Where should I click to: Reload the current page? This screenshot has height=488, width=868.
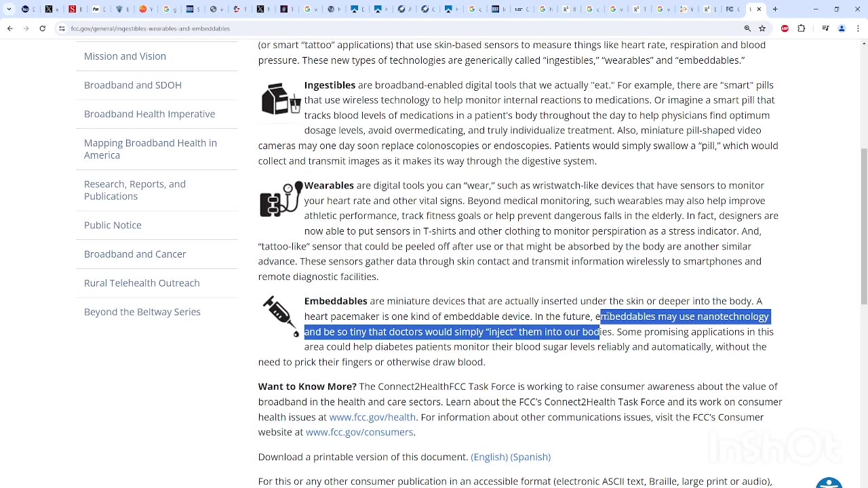(42, 28)
